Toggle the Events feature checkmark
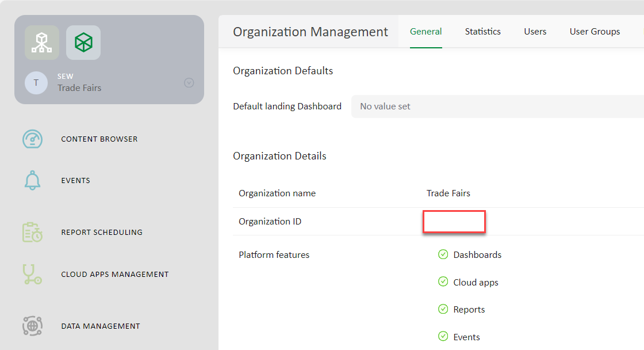Screen dimensions: 644x350 (x=443, y=337)
